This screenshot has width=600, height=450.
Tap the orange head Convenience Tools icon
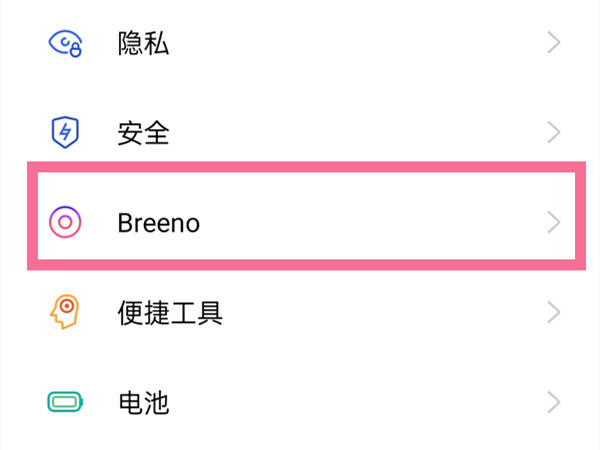pos(65,312)
